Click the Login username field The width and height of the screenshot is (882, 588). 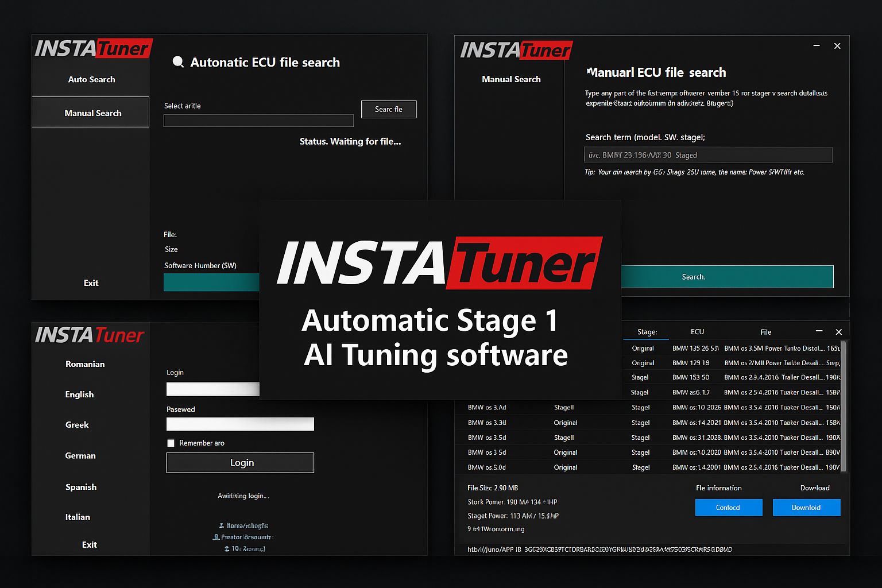click(x=213, y=389)
